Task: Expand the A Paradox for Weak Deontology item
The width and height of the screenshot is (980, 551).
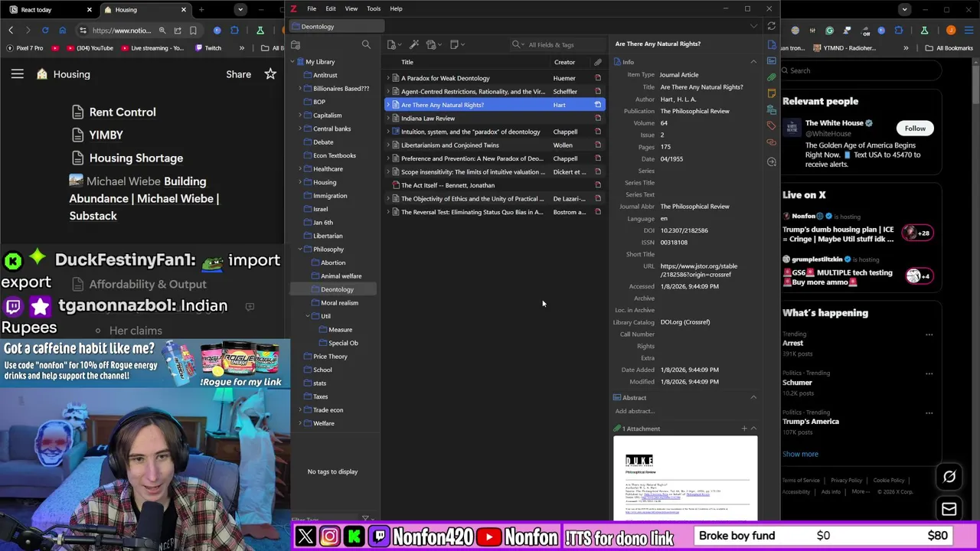Action: coord(388,78)
